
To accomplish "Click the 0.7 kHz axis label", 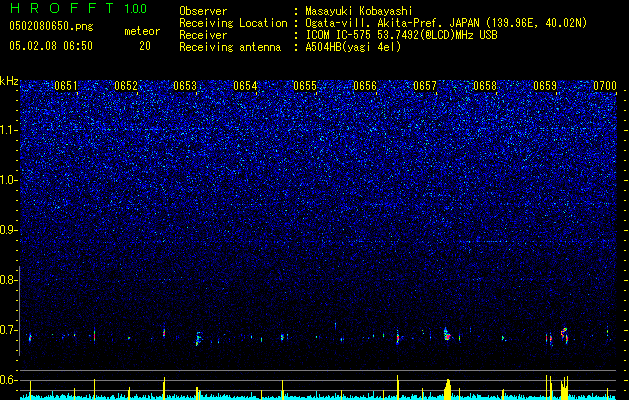I will coord(9,330).
